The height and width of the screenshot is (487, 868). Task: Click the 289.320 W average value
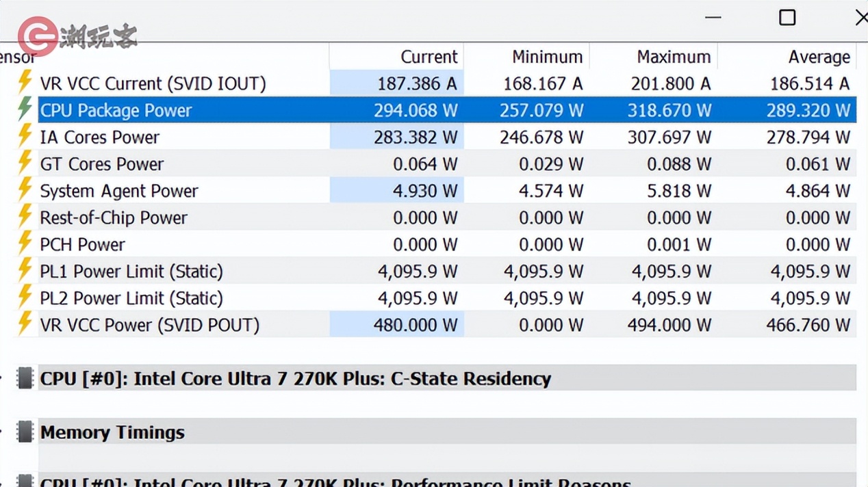tap(808, 110)
